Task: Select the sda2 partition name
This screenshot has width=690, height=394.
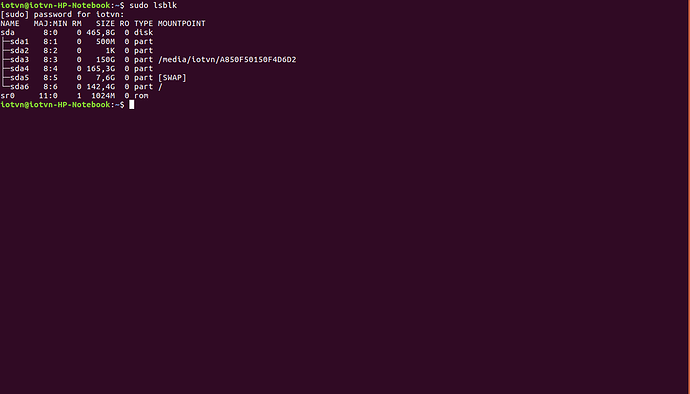Action: click(19, 51)
